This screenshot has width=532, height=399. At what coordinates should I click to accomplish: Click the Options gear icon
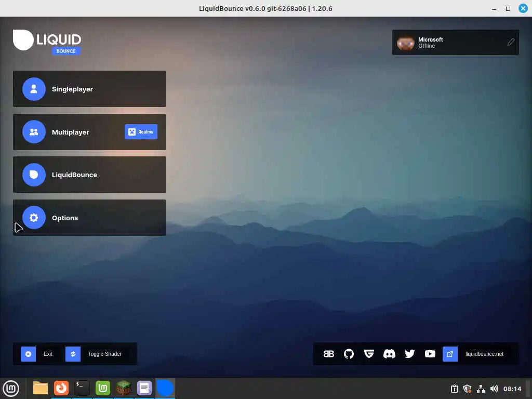point(34,218)
